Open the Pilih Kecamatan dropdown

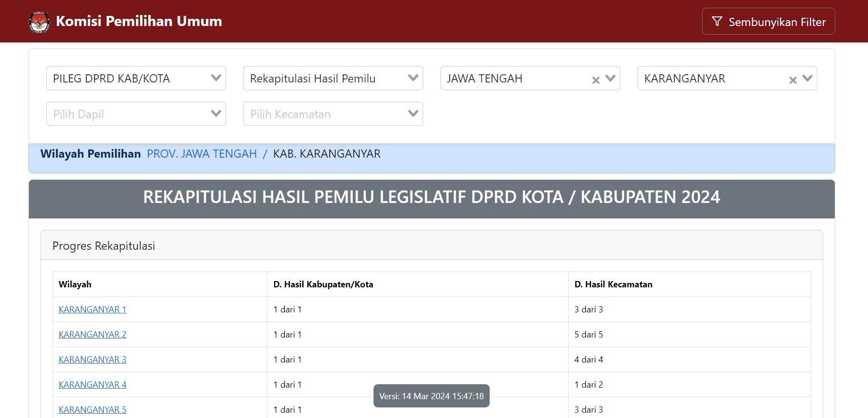tap(333, 114)
